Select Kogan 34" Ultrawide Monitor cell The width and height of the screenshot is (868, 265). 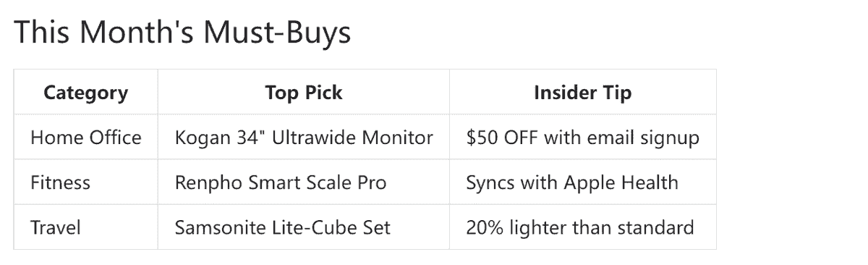point(304,138)
